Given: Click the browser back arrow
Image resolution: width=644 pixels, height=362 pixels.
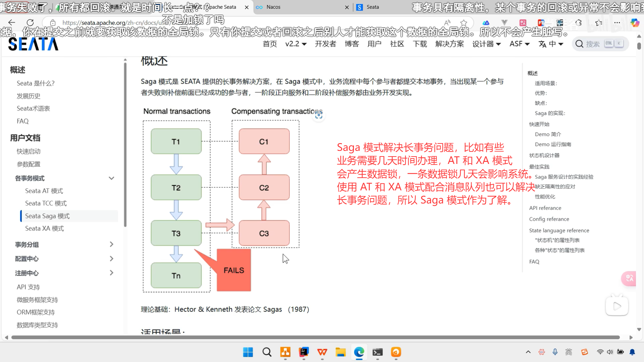Looking at the screenshot, I should (x=12, y=22).
